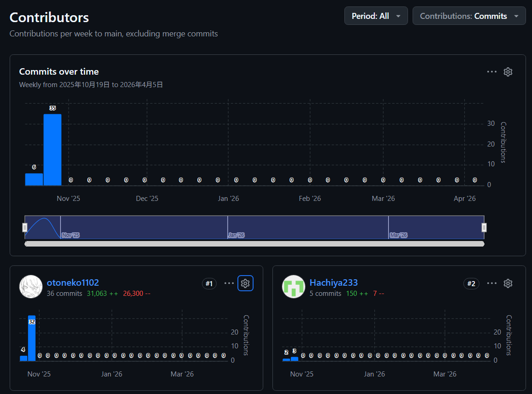
Task: Click the #1 rank badge
Action: click(209, 283)
